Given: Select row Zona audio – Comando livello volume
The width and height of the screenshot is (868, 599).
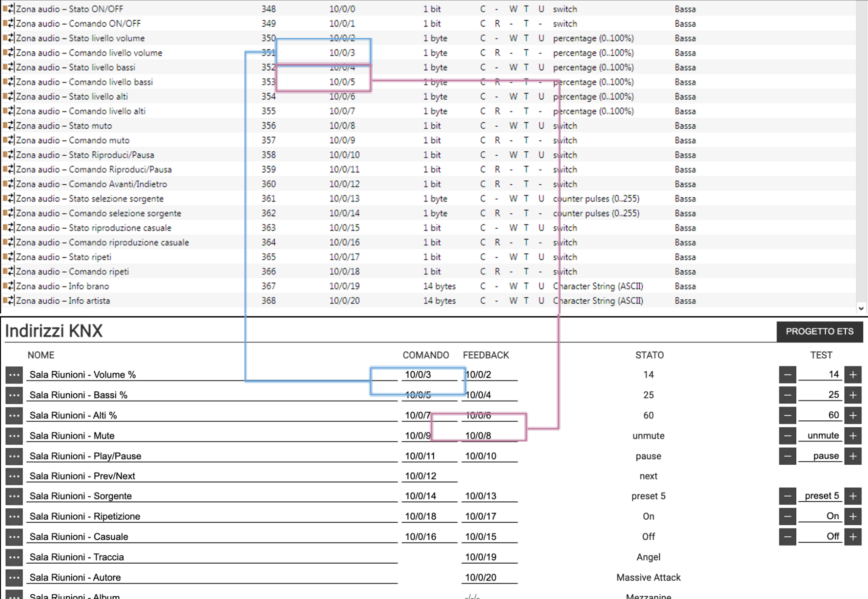Looking at the screenshot, I should click(x=428, y=53).
